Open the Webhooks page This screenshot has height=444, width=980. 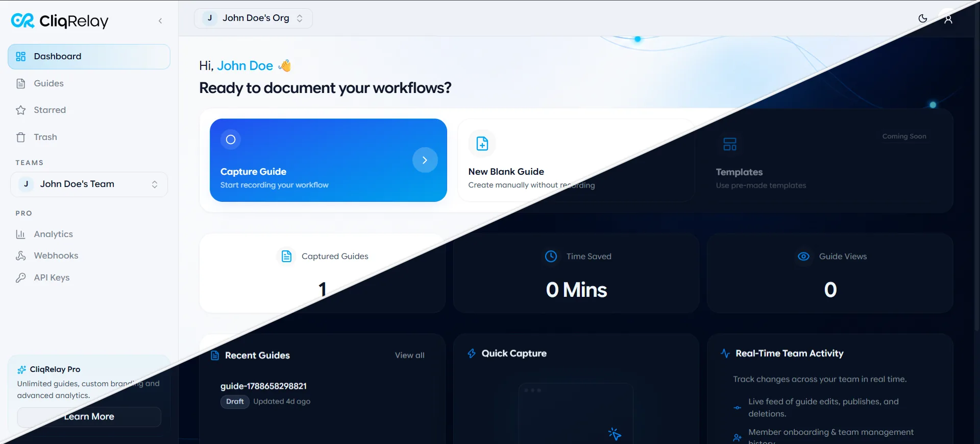tap(89, 255)
